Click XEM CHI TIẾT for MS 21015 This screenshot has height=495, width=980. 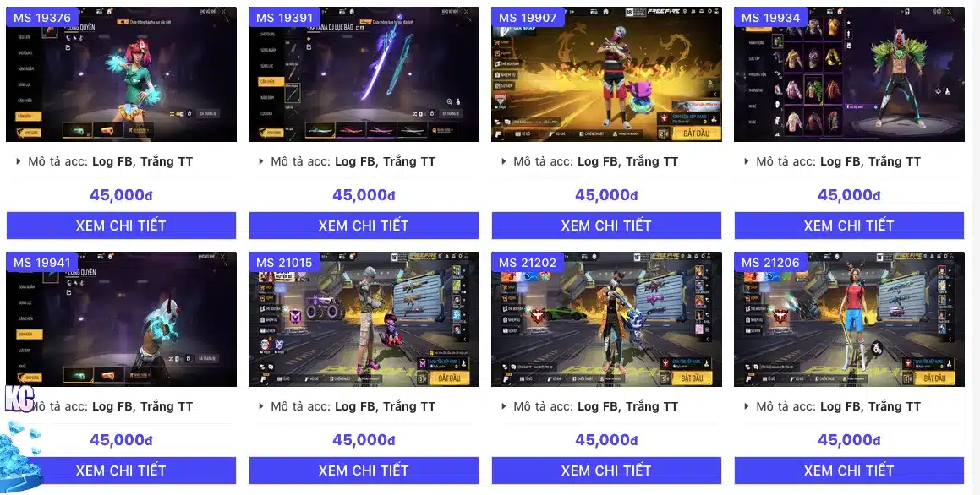point(364,470)
